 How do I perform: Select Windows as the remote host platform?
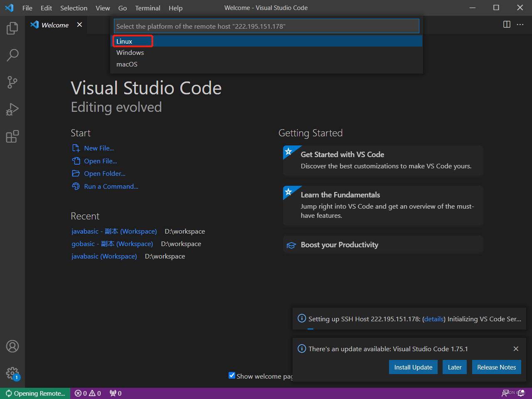pos(130,52)
